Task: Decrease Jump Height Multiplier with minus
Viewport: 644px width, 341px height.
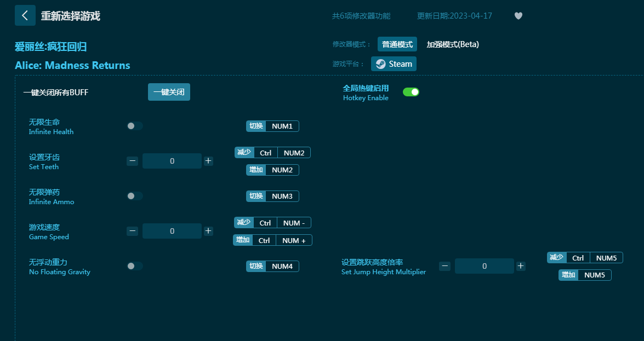Action: (444, 266)
